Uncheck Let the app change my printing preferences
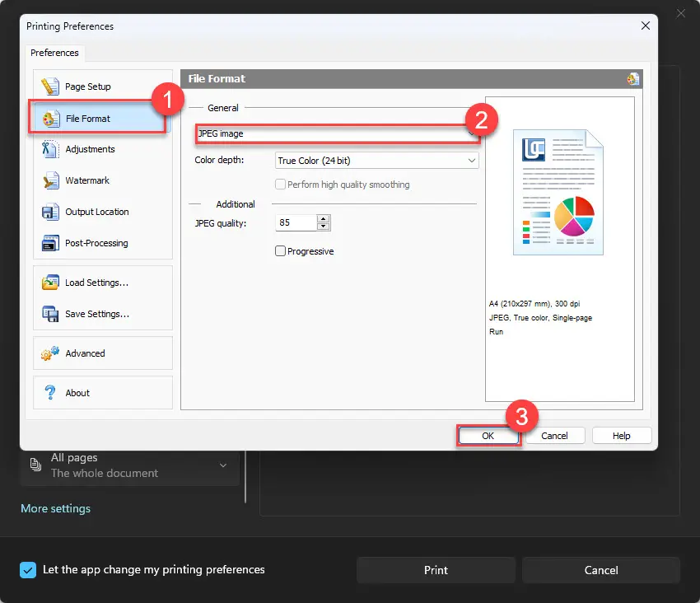Viewport: 700px width, 603px height. tap(28, 570)
